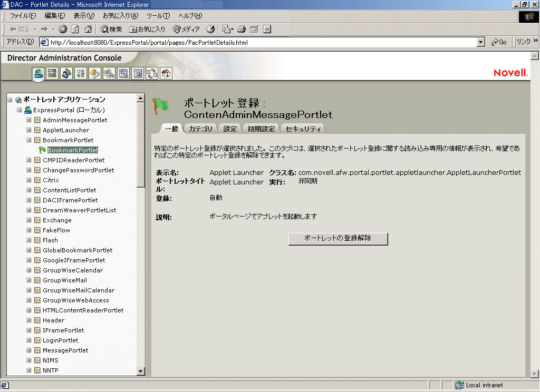This screenshot has height=392, width=540.
Task: Select GoogleIFramePortlet in the tree
Action: 74,260
